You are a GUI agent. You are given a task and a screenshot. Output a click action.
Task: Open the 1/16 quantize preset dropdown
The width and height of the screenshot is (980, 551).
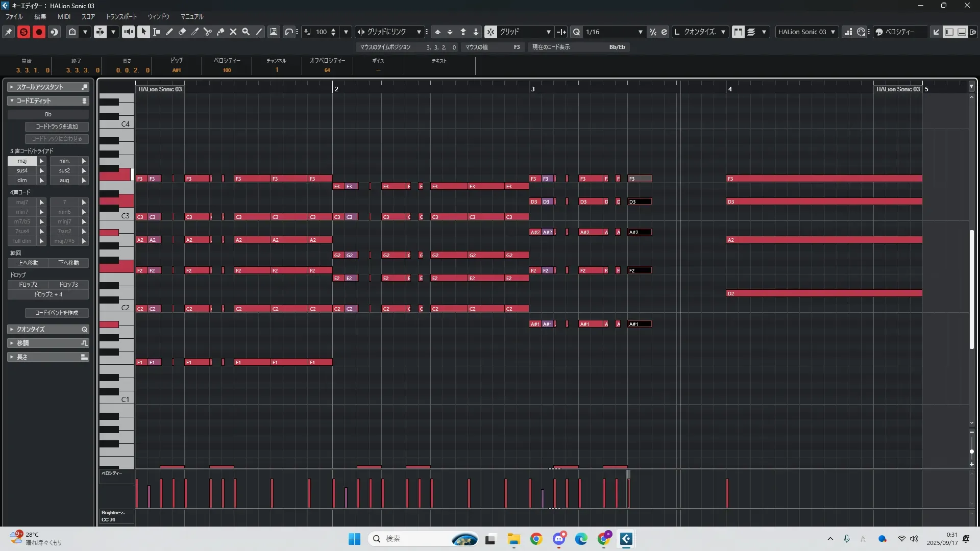click(640, 32)
